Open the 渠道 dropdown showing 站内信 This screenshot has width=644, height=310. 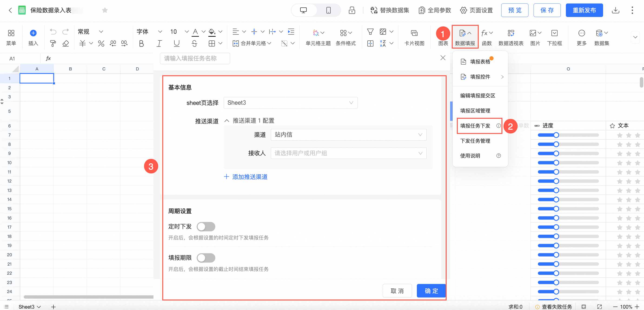point(348,135)
